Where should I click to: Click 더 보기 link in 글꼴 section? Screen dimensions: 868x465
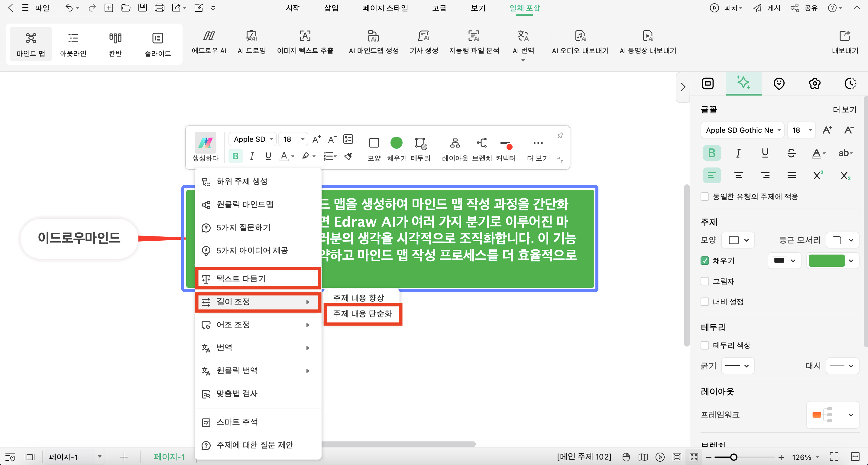click(844, 109)
